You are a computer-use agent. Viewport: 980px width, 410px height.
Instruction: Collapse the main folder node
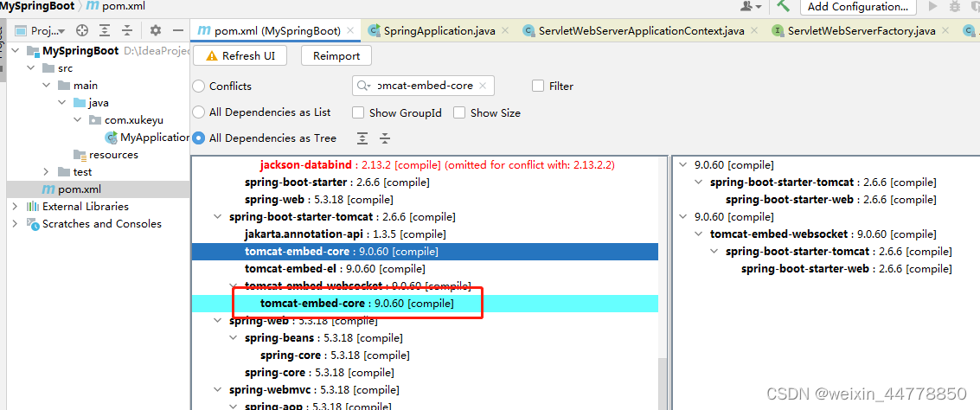click(46, 86)
